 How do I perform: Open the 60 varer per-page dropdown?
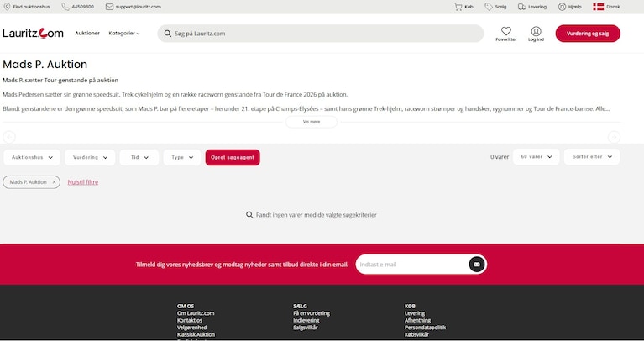(x=536, y=157)
